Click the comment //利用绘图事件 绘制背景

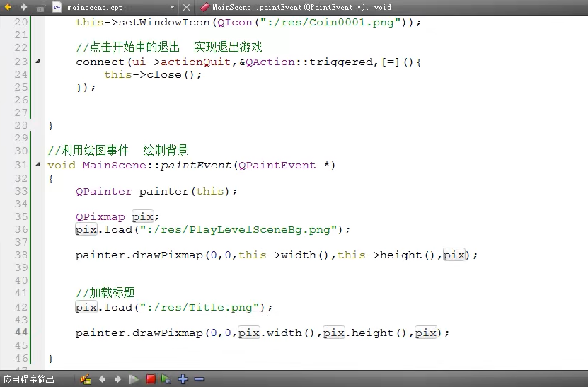click(117, 150)
